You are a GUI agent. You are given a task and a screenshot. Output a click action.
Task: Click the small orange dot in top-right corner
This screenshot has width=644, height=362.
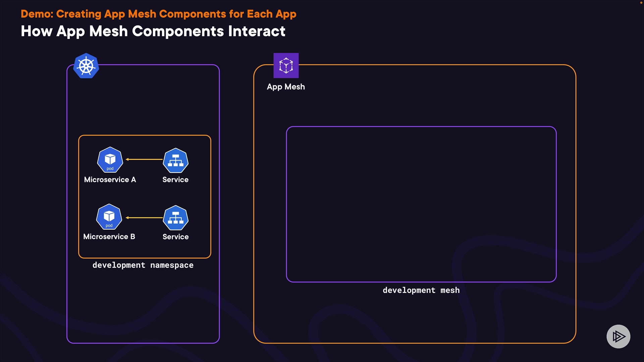coord(641,3)
